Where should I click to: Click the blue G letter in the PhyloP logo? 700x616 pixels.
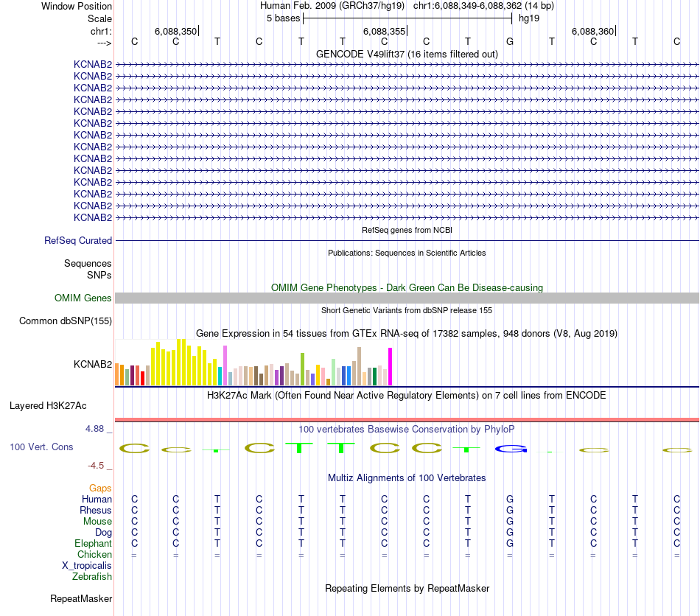coord(511,449)
